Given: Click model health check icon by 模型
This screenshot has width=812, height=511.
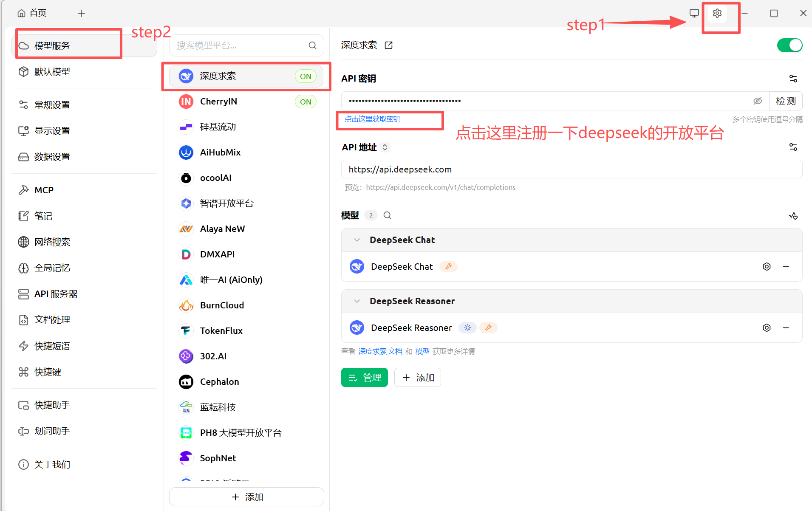Looking at the screenshot, I should coord(793,216).
